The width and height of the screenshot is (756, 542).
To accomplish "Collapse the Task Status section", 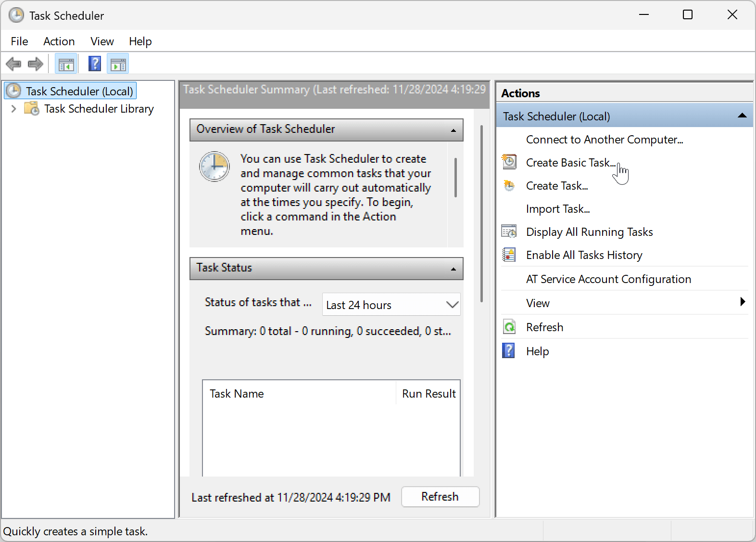I will [x=453, y=269].
